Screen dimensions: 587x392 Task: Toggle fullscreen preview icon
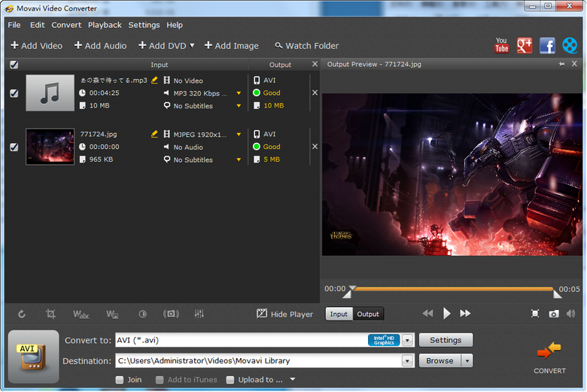pos(535,314)
